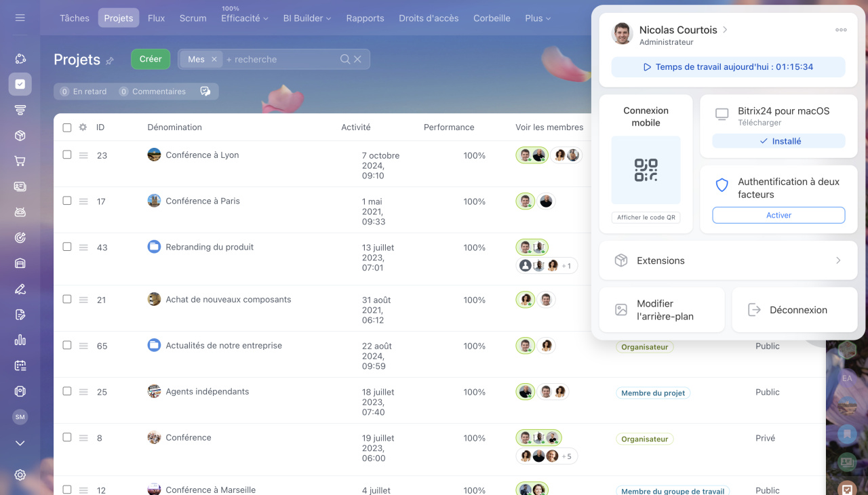Open the Corbeille tab

[x=492, y=18]
